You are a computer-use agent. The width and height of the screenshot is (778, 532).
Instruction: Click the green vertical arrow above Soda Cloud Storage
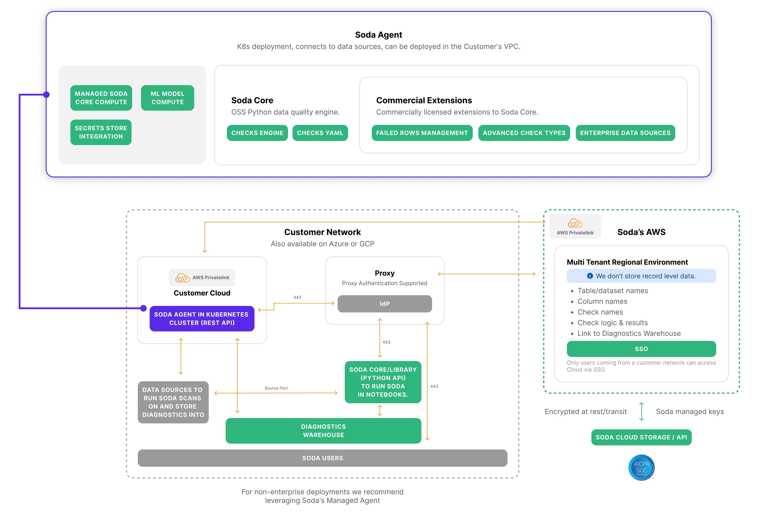[x=641, y=411]
